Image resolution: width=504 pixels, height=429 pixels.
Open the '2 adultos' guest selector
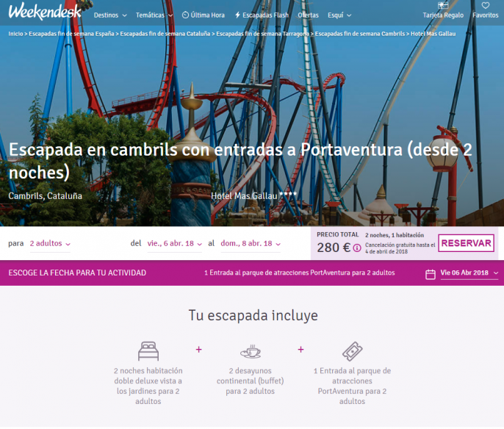[x=50, y=244]
